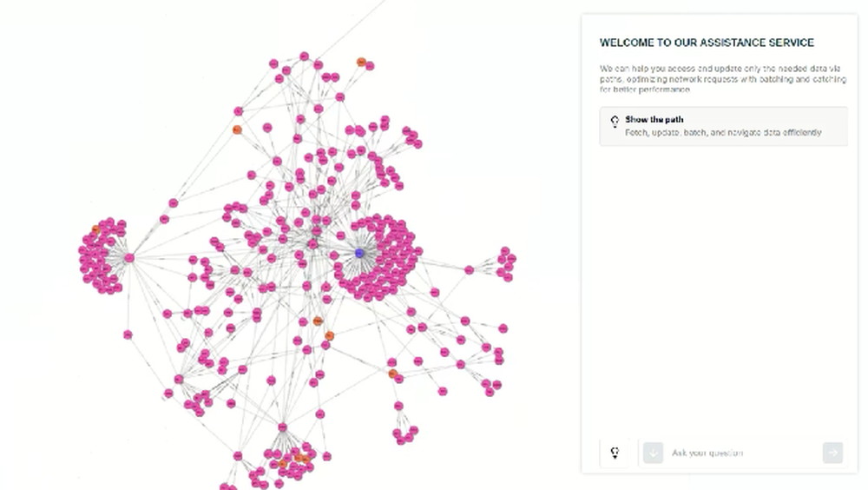Select the blue node in the graph
The width and height of the screenshot is (868, 490).
click(359, 254)
